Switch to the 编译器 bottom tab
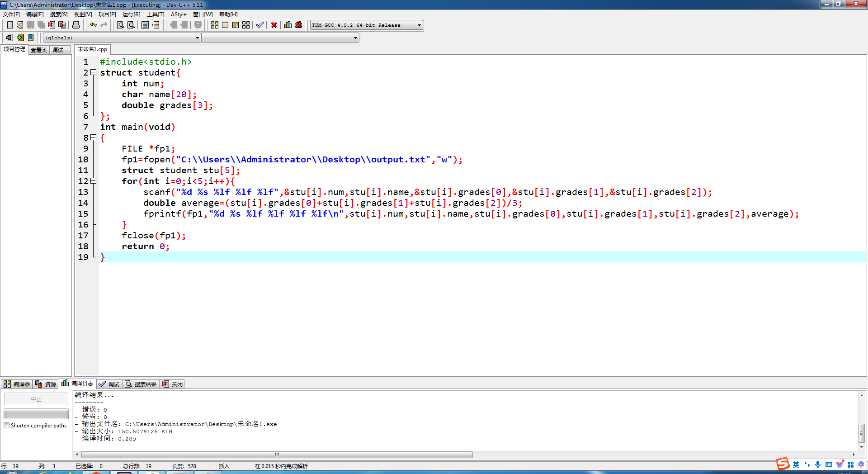Viewport: 868px width, 474px height. (x=17, y=384)
